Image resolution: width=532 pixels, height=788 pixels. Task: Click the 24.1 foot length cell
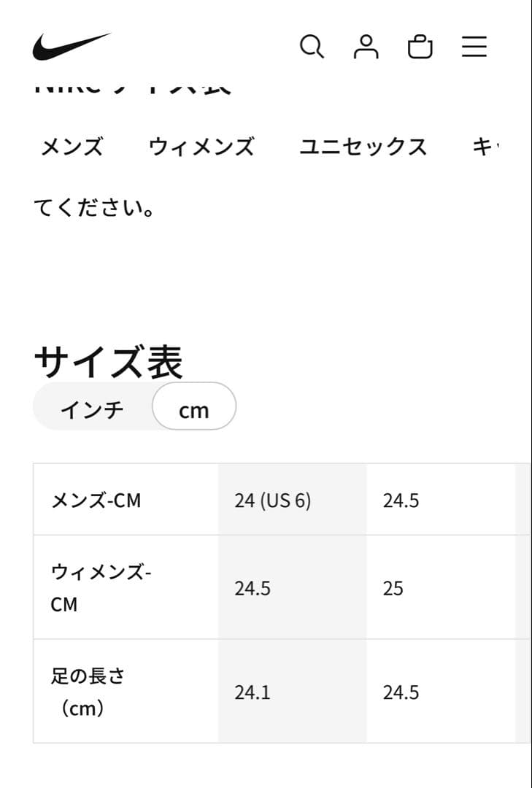pyautogui.click(x=252, y=692)
